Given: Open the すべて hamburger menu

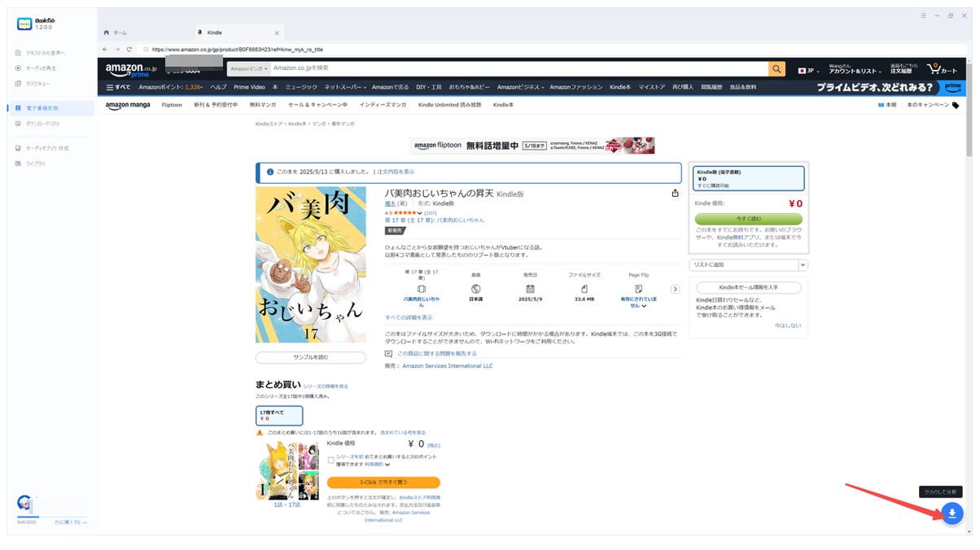Looking at the screenshot, I should point(119,87).
